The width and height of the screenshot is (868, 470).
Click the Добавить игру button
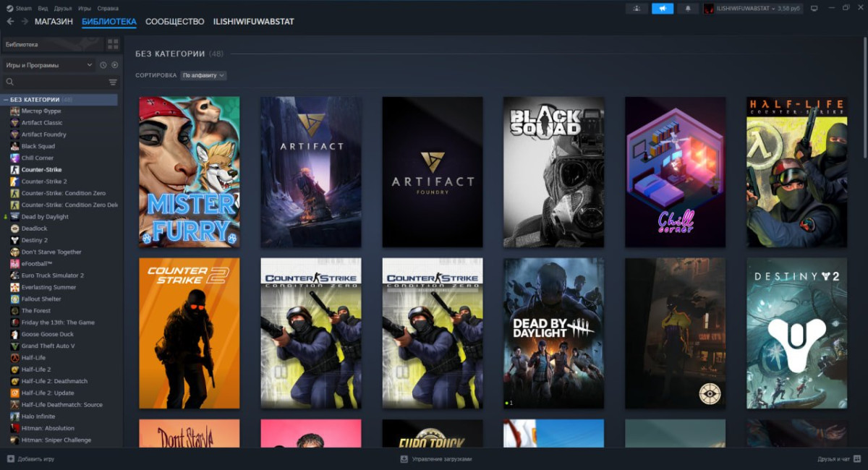pyautogui.click(x=30, y=459)
